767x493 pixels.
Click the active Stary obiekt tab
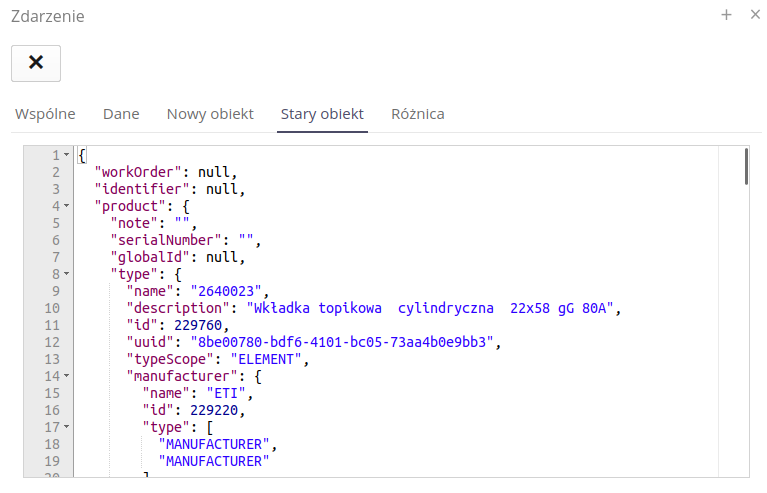click(x=322, y=114)
